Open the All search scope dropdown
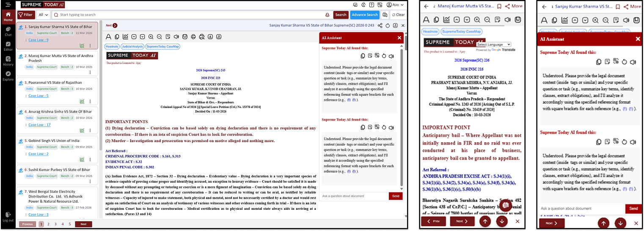This screenshot has width=644, height=231. tap(43, 15)
